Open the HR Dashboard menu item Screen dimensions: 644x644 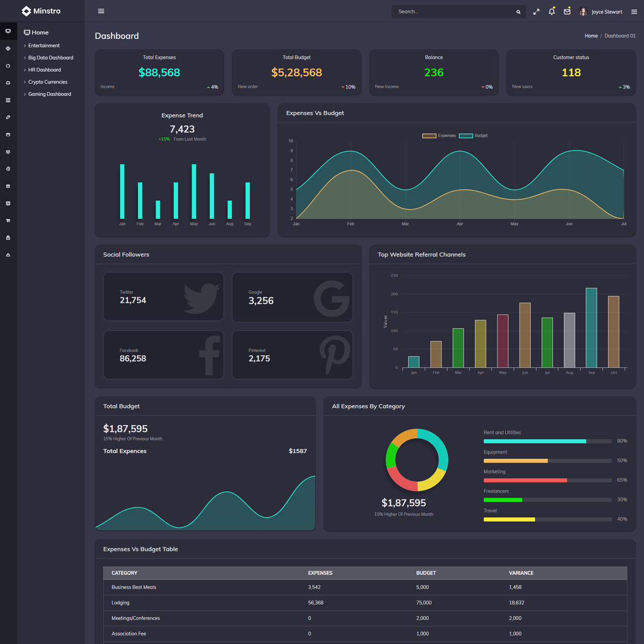pyautogui.click(x=44, y=70)
